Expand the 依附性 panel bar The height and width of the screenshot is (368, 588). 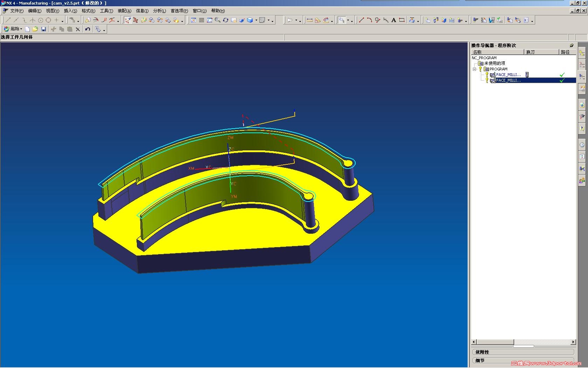tap(523, 352)
